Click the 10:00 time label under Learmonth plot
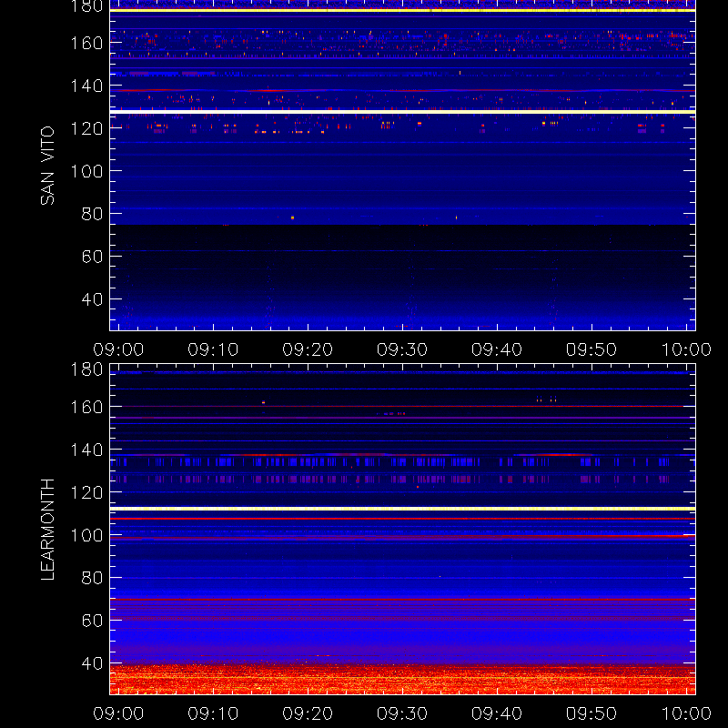Viewport: 728px width, 728px height. click(x=686, y=713)
